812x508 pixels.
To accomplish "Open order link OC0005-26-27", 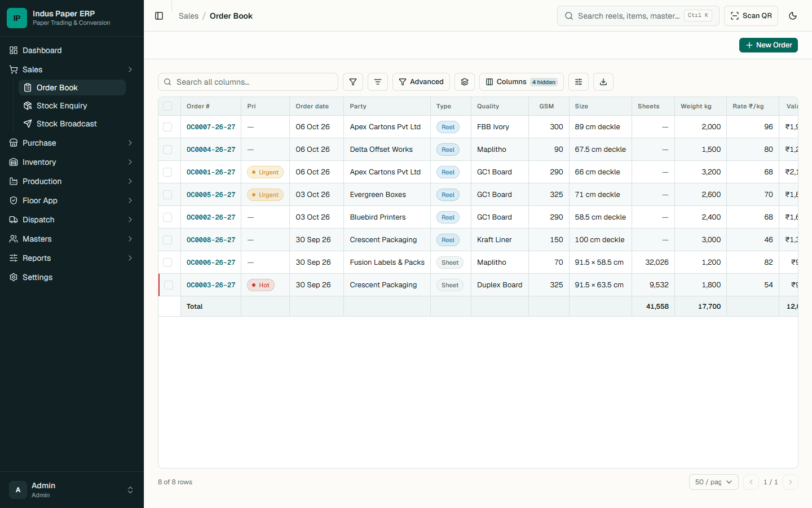I will click(211, 195).
